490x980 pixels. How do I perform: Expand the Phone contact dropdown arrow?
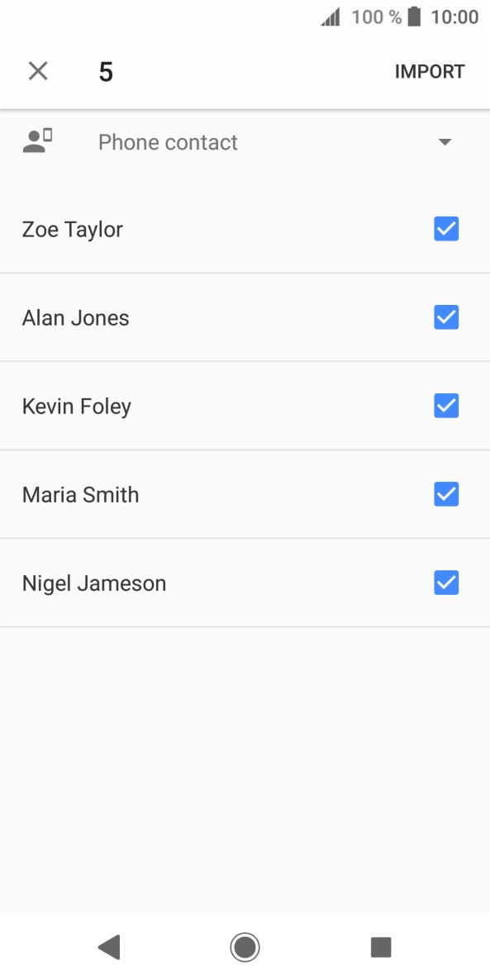click(445, 142)
